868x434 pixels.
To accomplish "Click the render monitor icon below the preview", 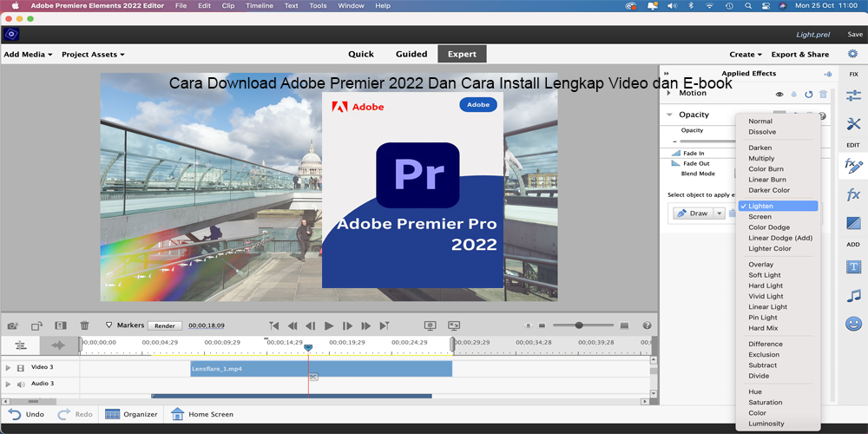I will tap(431, 325).
